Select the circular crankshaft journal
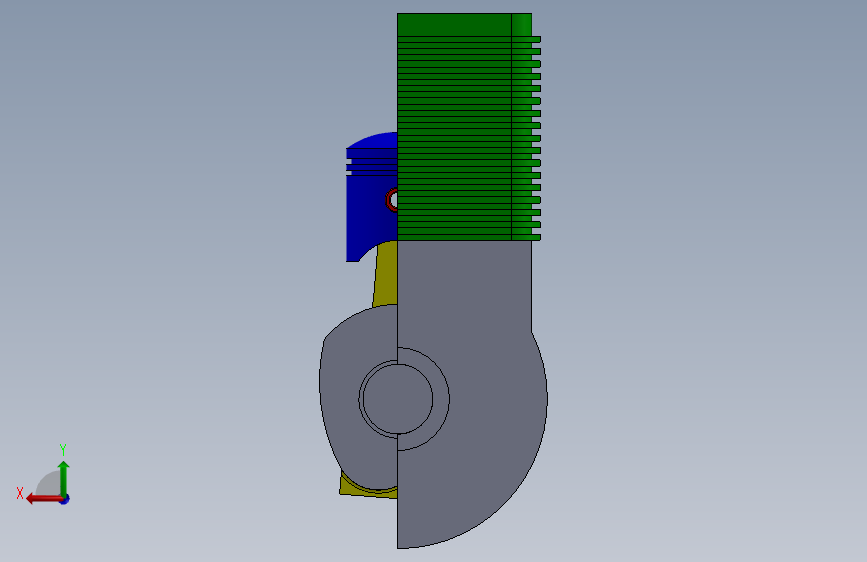867x562 pixels. click(x=397, y=398)
